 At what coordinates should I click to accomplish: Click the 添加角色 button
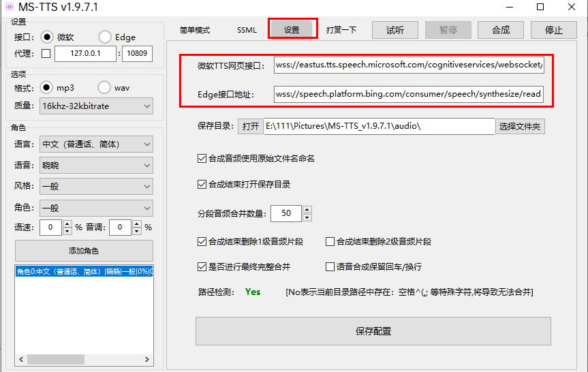[84, 251]
